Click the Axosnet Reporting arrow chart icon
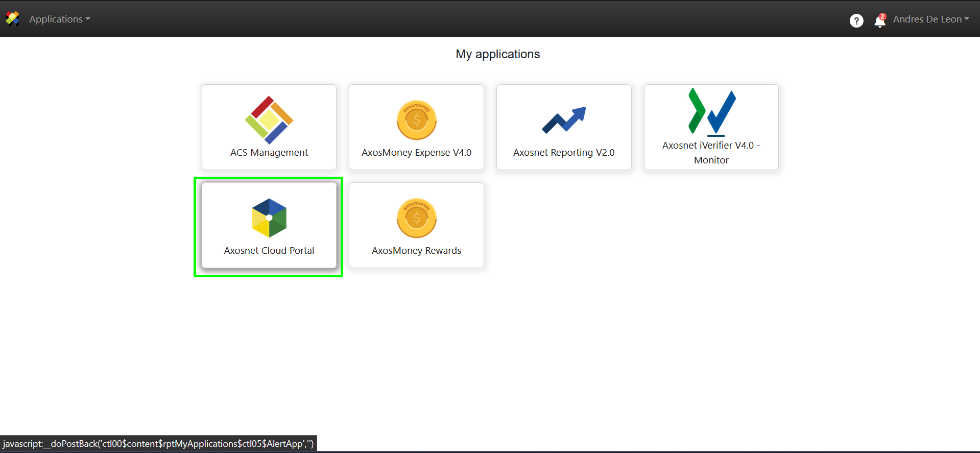The image size is (980, 453). pos(564,121)
